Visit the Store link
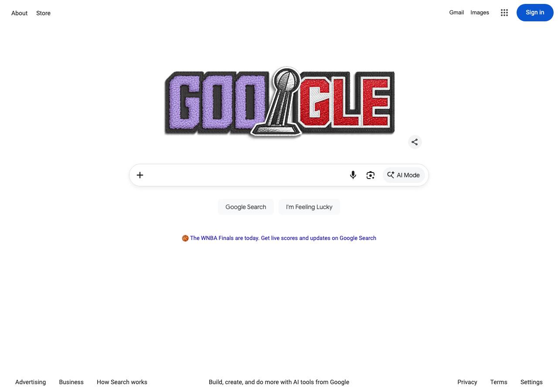 pyautogui.click(x=43, y=13)
